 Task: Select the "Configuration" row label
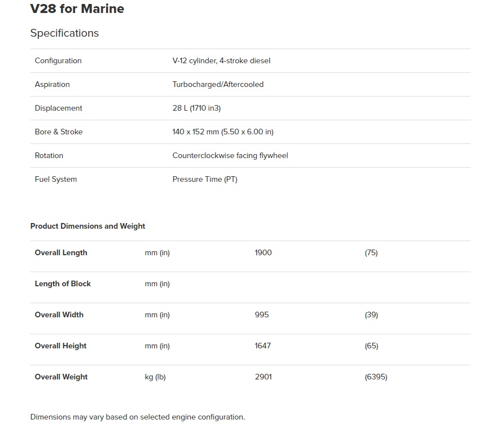click(x=58, y=61)
